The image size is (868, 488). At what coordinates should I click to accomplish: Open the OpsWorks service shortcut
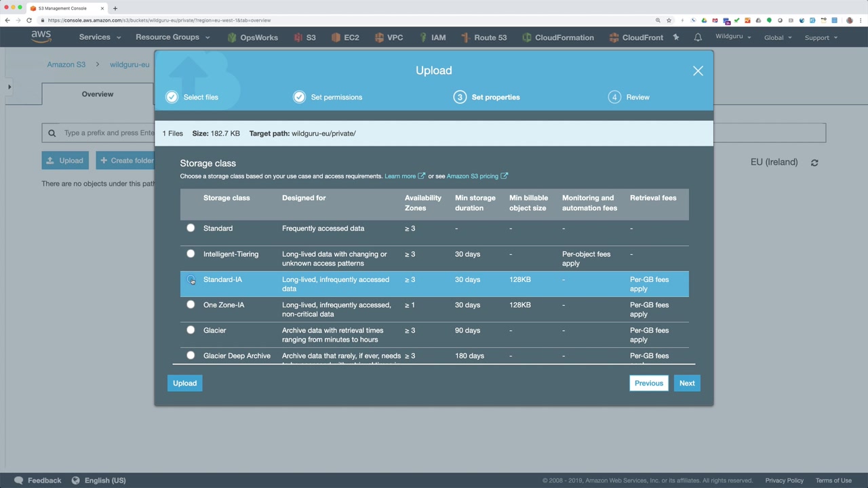252,37
